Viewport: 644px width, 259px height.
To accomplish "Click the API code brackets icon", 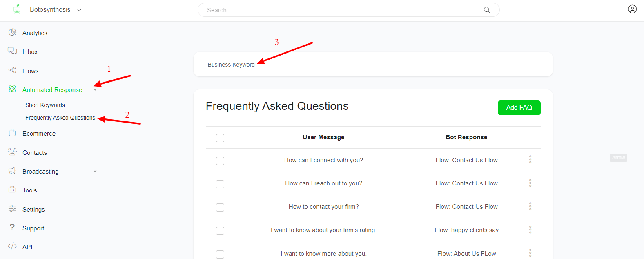I will pos(12,246).
